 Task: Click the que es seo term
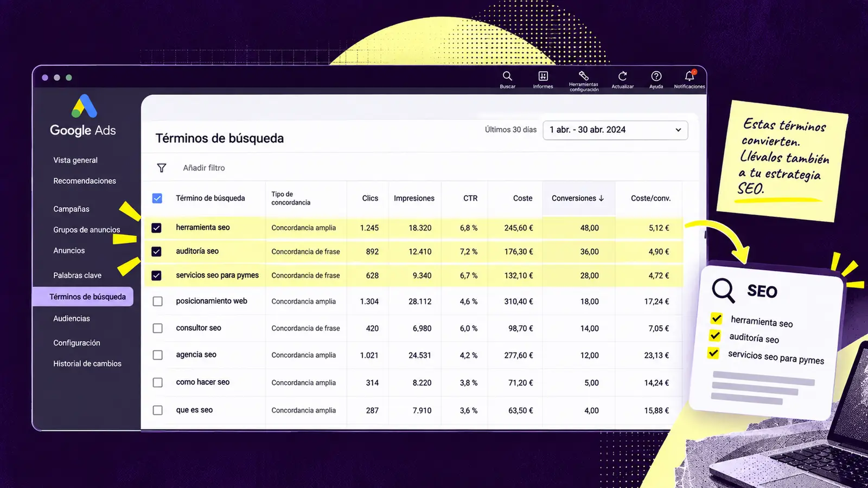(x=194, y=410)
